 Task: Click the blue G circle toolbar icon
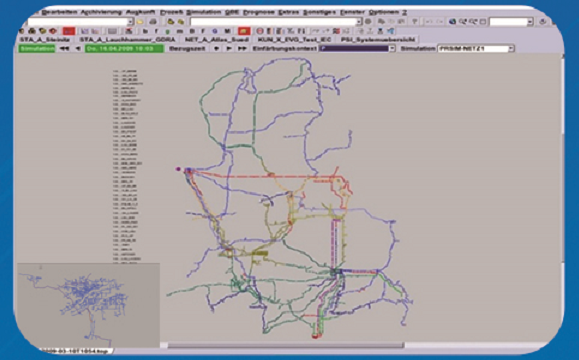click(x=215, y=31)
